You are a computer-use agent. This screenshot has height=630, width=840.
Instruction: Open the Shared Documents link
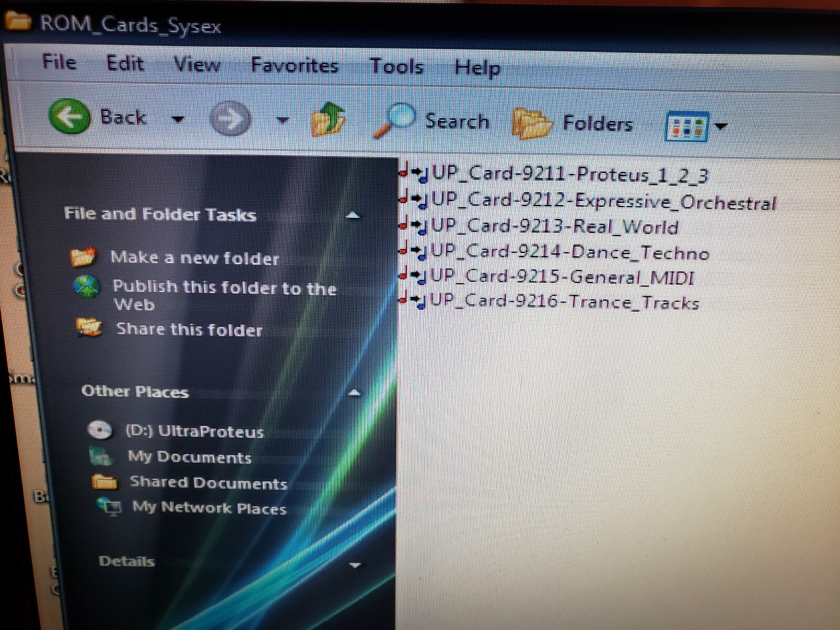[208, 482]
